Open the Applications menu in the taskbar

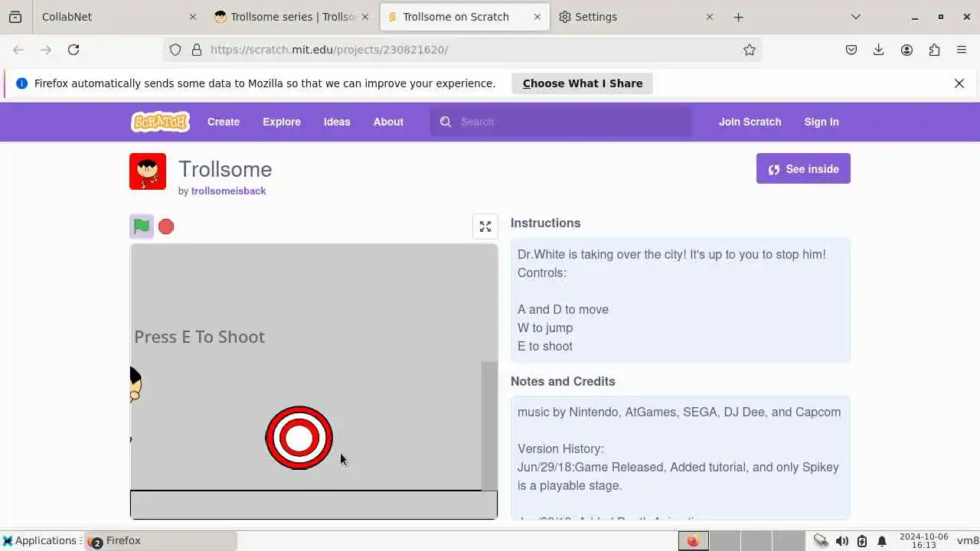(42, 540)
